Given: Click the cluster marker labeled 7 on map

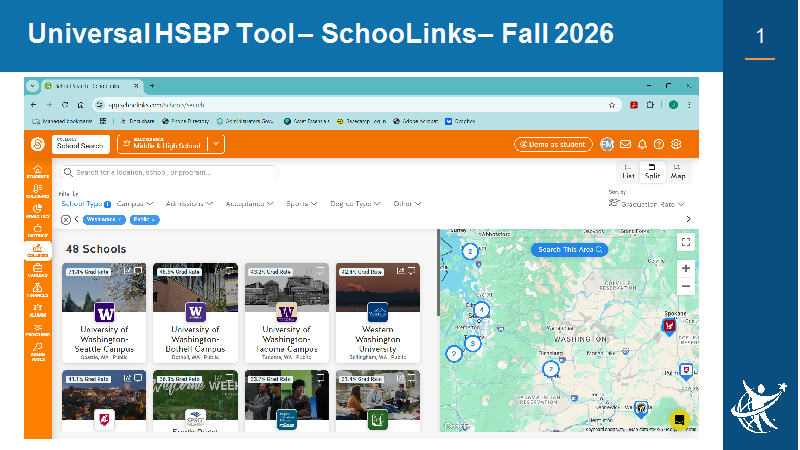Looking at the screenshot, I should 551,369.
